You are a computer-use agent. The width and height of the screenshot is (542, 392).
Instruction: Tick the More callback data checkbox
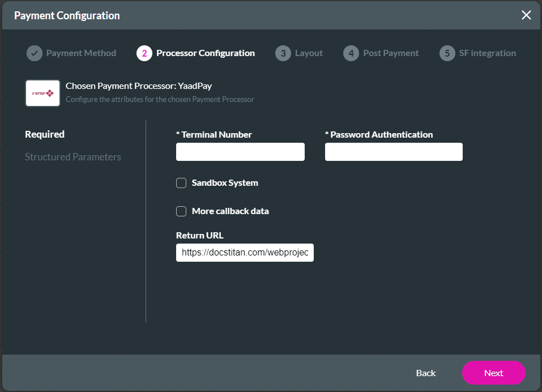181,211
